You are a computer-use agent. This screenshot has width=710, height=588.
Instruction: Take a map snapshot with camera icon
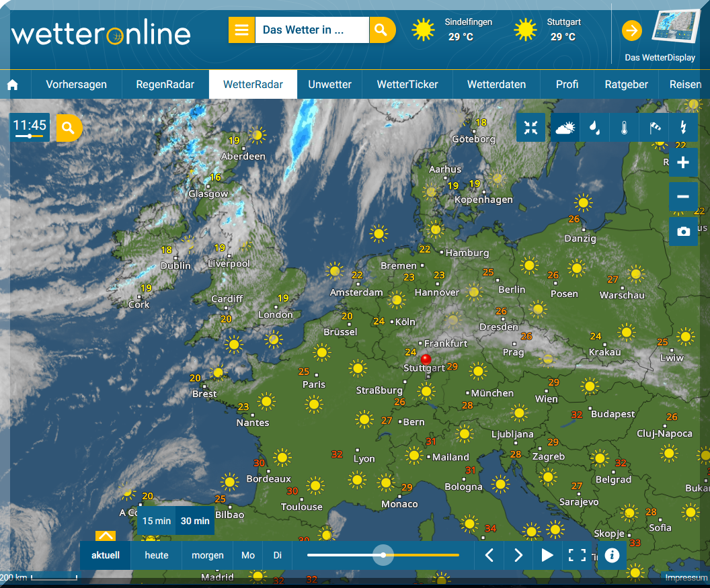coord(683,231)
